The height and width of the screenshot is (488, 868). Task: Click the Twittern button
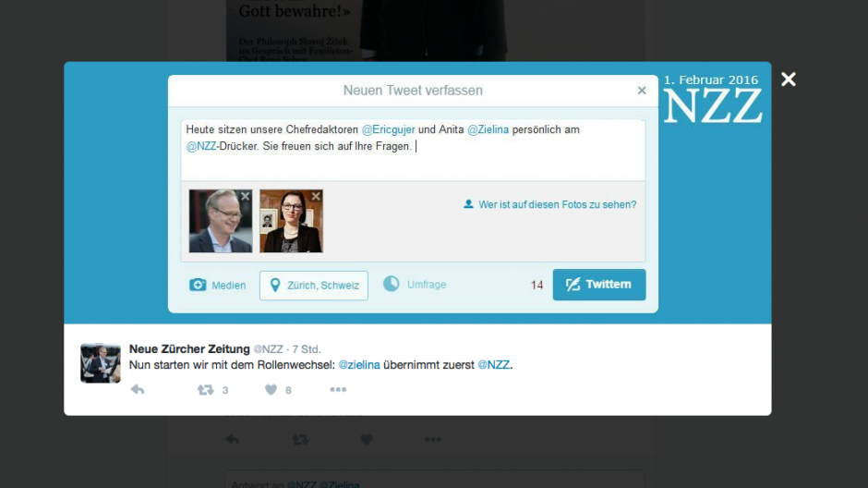click(x=599, y=285)
